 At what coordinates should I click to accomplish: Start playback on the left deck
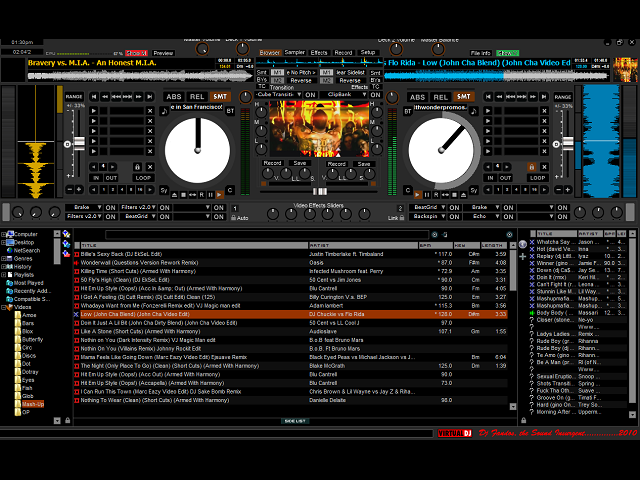(220, 195)
